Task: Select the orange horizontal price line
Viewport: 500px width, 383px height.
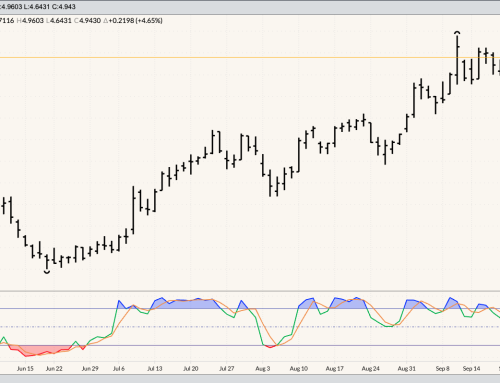Action: pos(250,58)
